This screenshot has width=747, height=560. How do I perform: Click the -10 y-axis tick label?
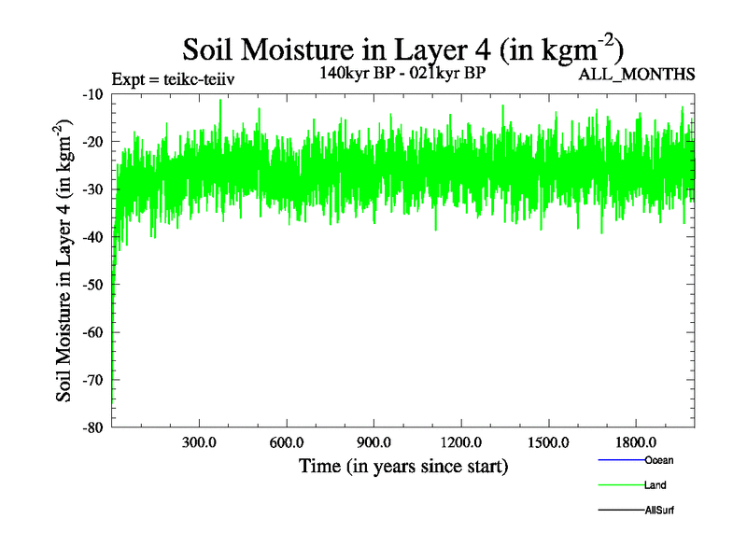92,94
